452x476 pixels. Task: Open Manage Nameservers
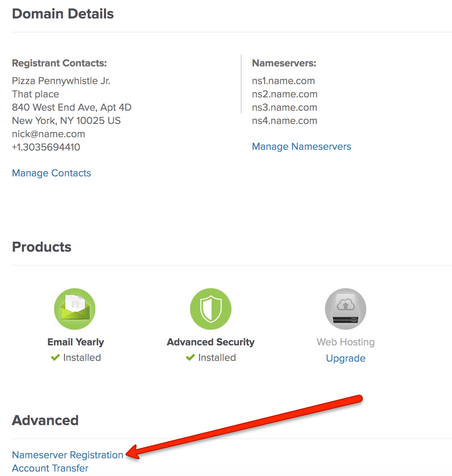[x=301, y=146]
